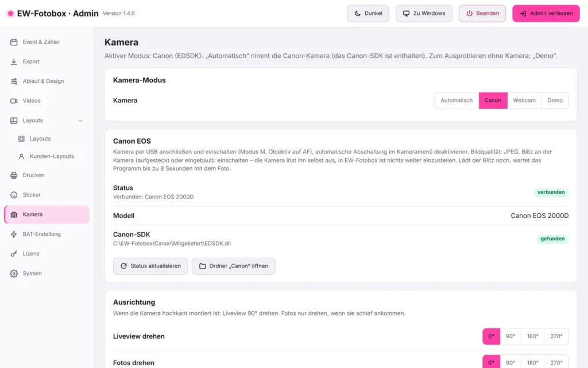Image resolution: width=588 pixels, height=368 pixels.
Task: Open the Sticker section
Action: 47,195
